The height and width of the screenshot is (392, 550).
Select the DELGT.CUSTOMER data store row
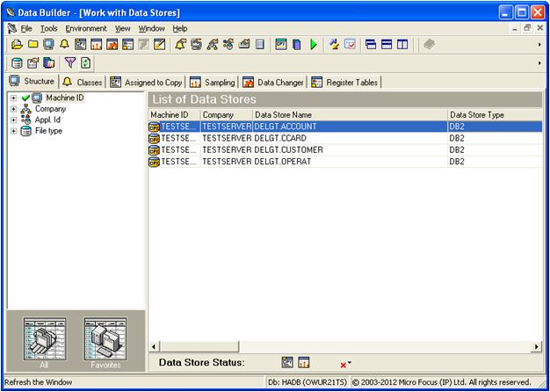pyautogui.click(x=345, y=150)
